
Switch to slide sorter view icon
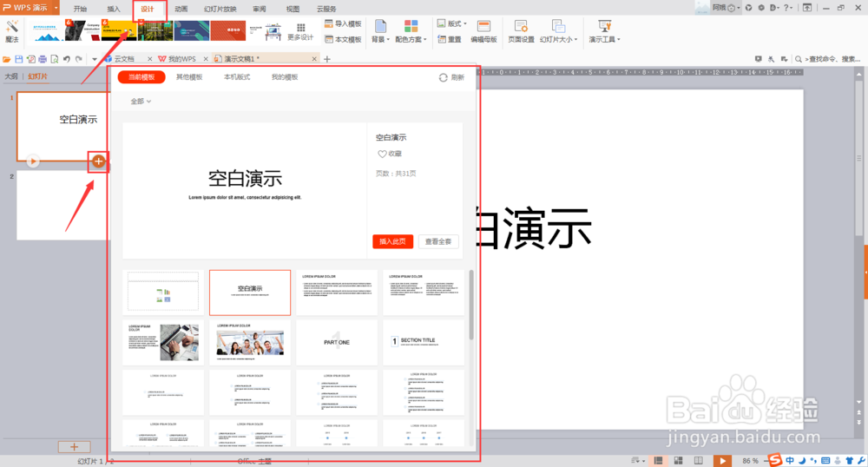678,460
